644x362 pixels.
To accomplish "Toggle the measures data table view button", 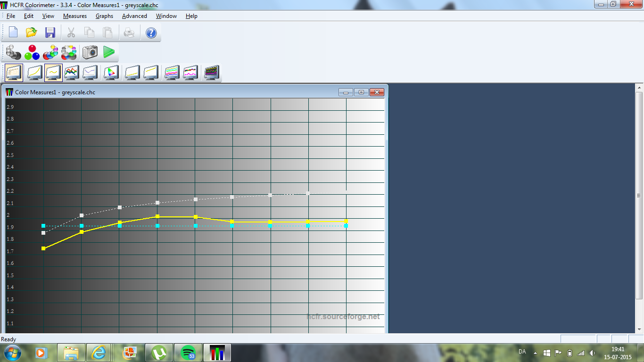I will pyautogui.click(x=14, y=73).
